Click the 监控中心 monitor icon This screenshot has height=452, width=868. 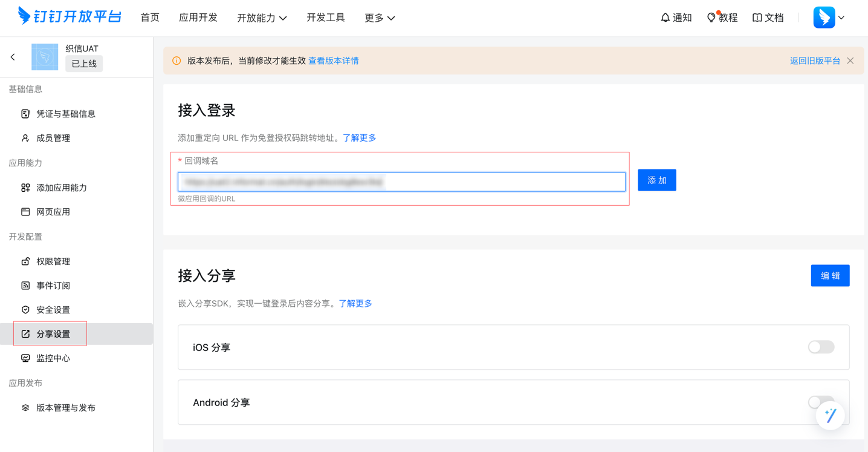(25, 358)
